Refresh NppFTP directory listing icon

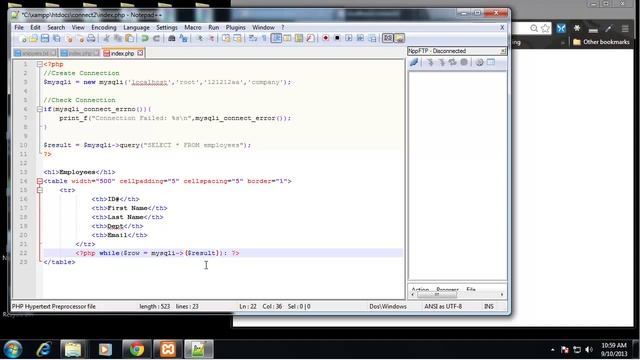pos(452,62)
